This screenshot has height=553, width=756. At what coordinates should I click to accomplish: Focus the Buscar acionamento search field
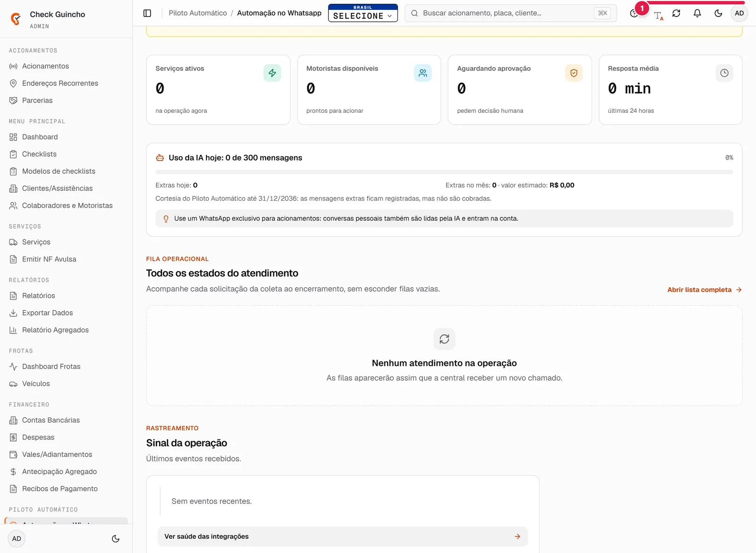[x=510, y=13]
